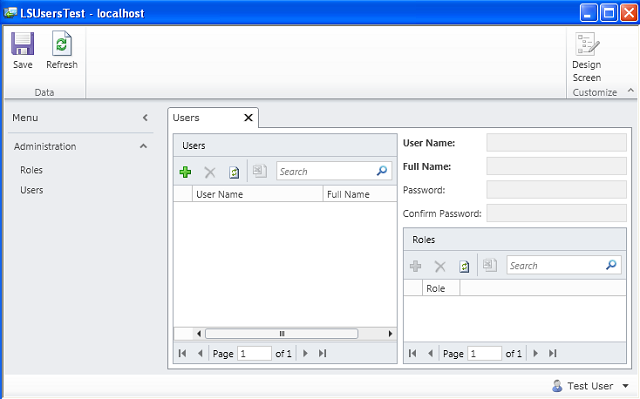Sort by Full Name column header

tap(360, 194)
